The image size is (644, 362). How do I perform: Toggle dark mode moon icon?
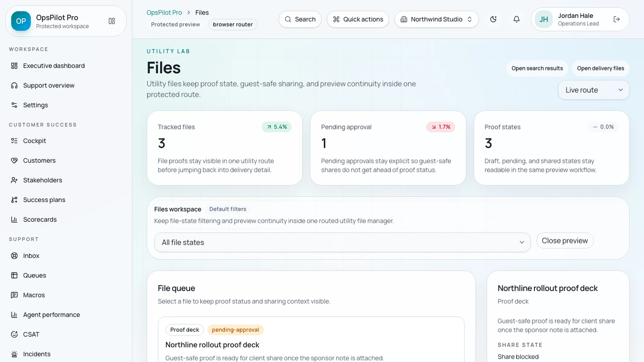click(x=493, y=19)
